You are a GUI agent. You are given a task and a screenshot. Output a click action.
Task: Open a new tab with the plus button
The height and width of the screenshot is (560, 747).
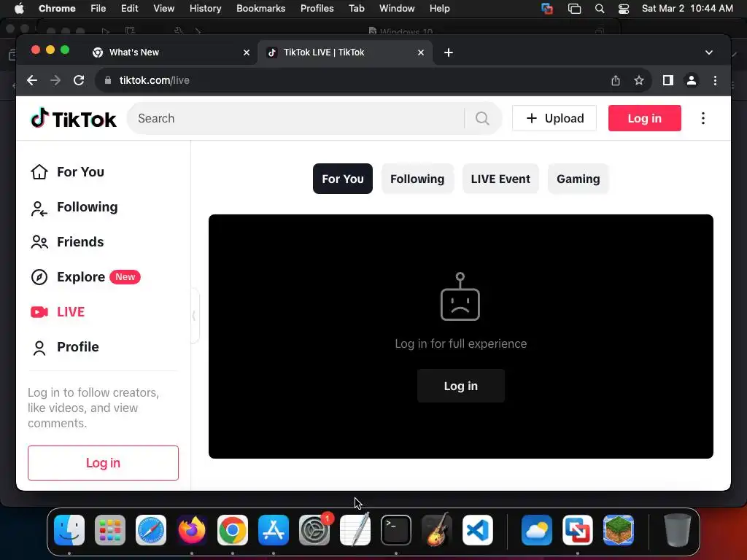tap(449, 52)
